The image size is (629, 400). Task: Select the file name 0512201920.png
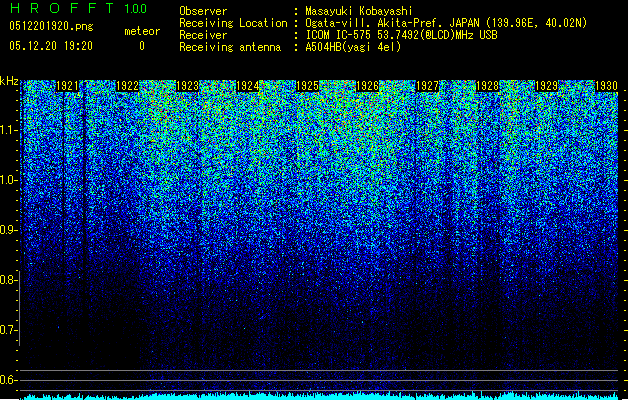pyautogui.click(x=51, y=26)
